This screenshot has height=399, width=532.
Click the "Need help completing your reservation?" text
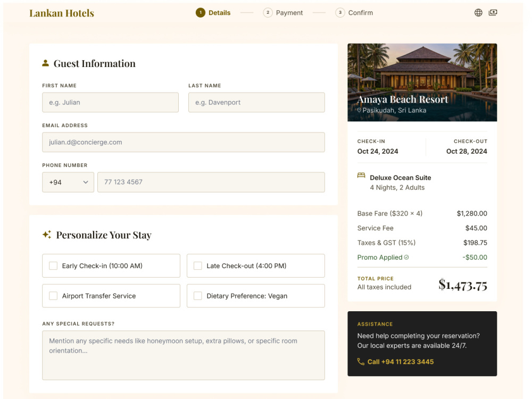pyautogui.click(x=418, y=336)
